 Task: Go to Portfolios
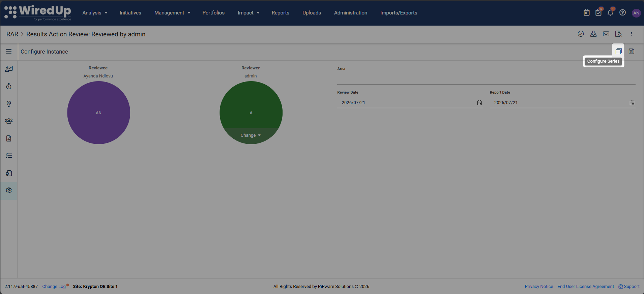click(213, 13)
